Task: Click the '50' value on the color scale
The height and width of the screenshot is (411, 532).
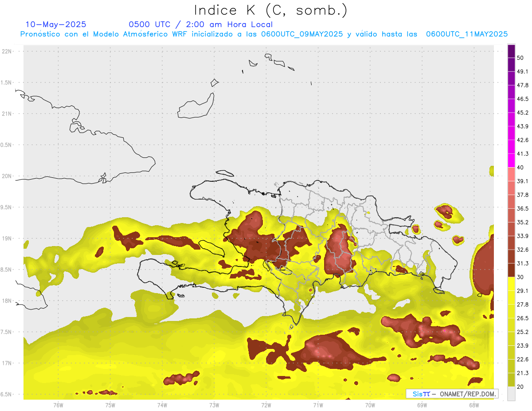Action: (521, 58)
